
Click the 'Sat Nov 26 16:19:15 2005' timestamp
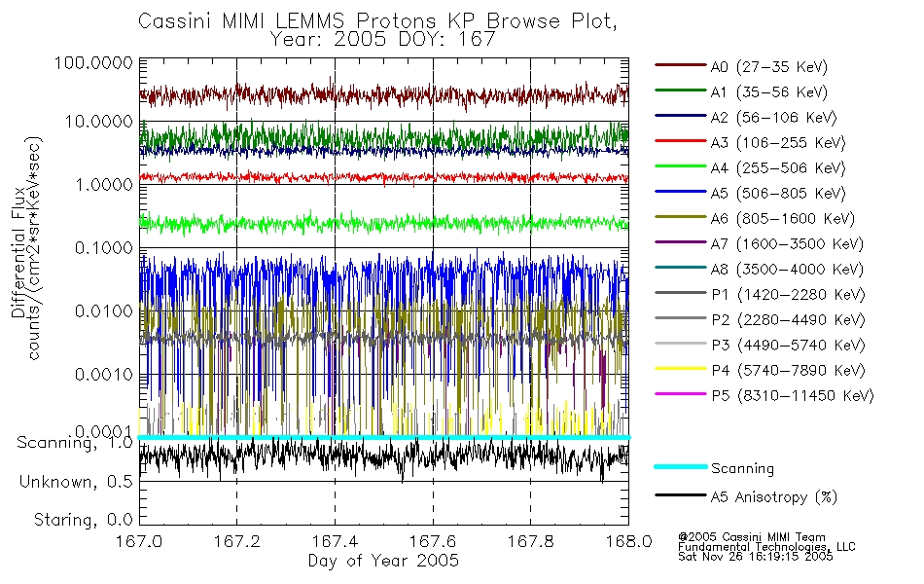(x=756, y=557)
